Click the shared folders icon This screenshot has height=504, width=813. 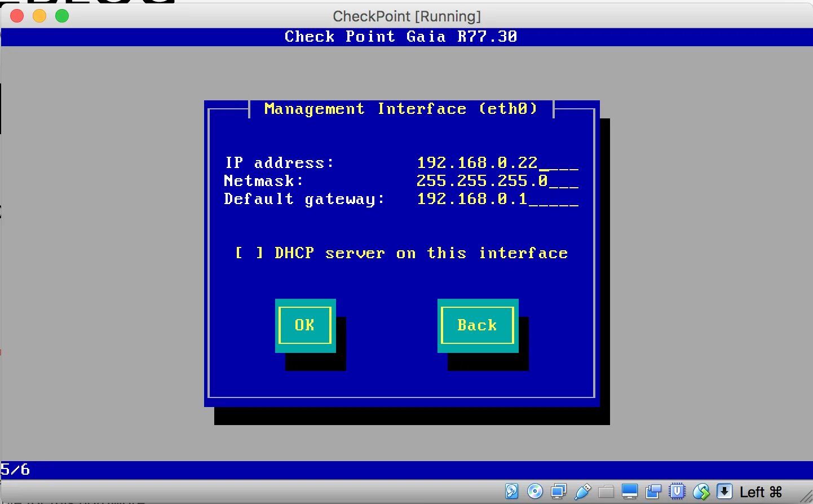point(606,492)
